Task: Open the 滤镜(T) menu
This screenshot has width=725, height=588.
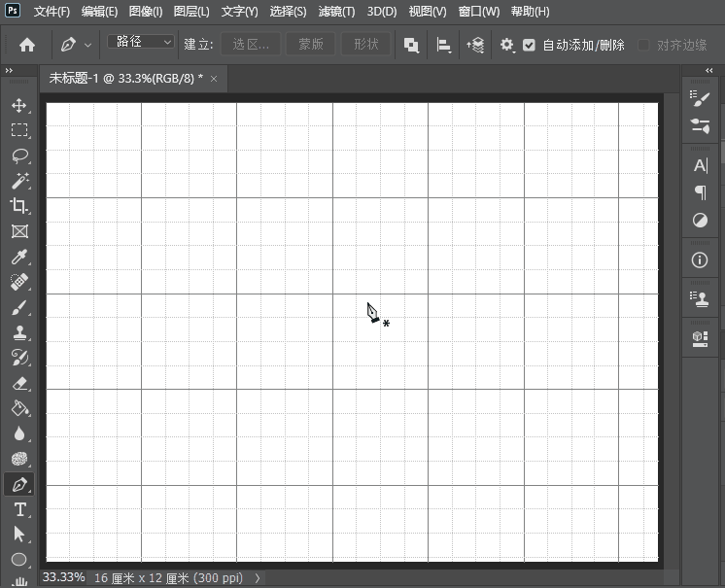Action: 336,12
